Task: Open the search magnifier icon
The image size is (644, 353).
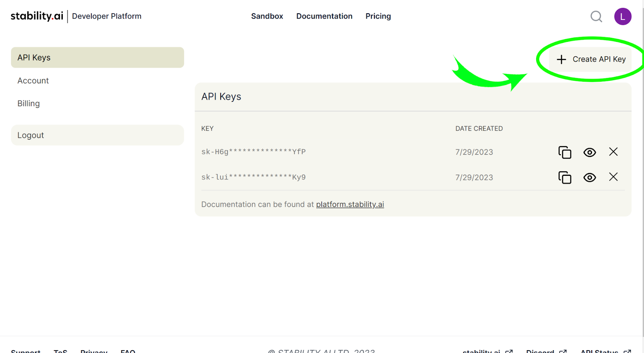Action: (596, 17)
